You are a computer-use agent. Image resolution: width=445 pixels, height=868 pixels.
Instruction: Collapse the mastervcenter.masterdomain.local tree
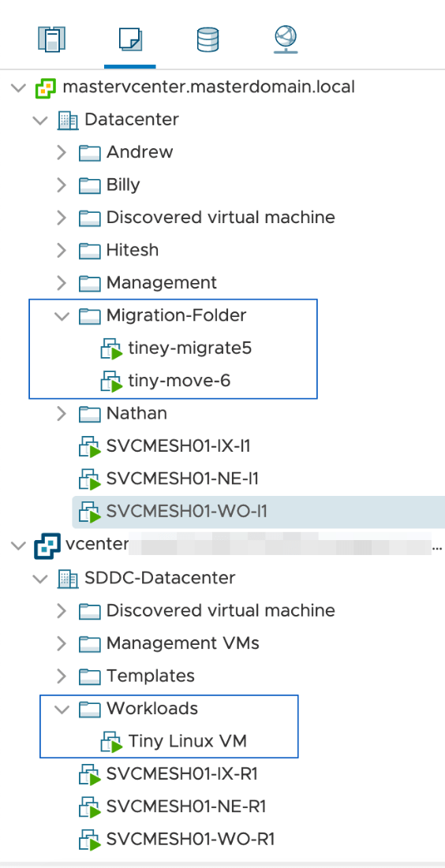coord(18,88)
